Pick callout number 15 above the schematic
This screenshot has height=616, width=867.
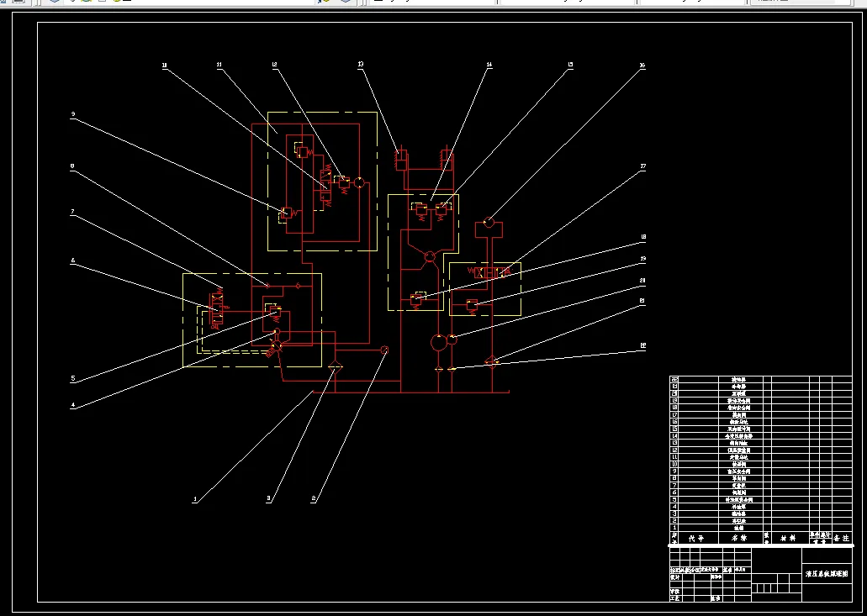tap(570, 65)
